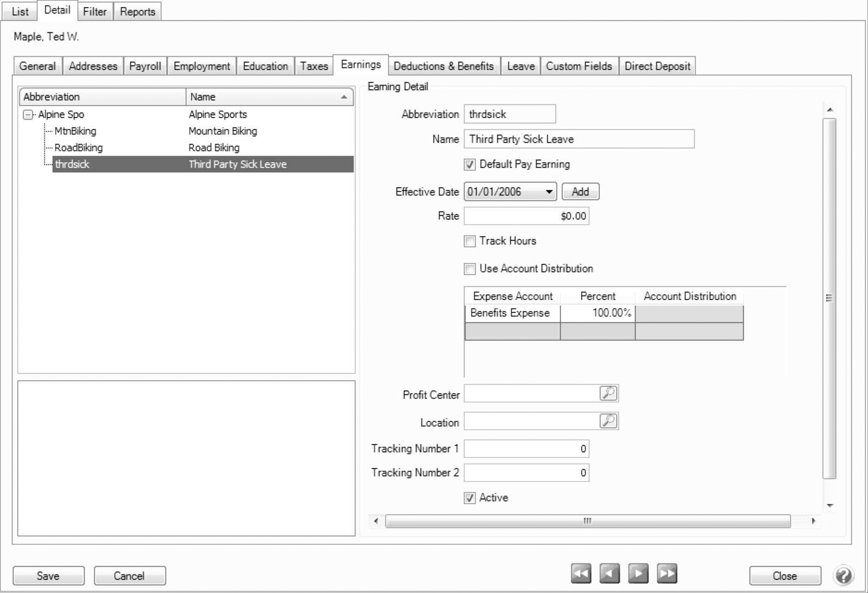Click the horizontal scrollbar in Earning Detail
Viewport: 868px width, 593px height.
pyautogui.click(x=587, y=521)
